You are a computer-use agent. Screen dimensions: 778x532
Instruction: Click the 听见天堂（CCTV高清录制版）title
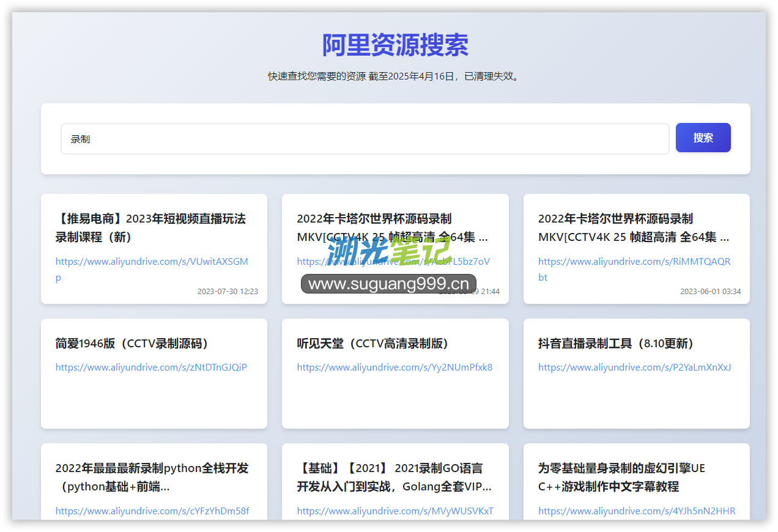375,344
